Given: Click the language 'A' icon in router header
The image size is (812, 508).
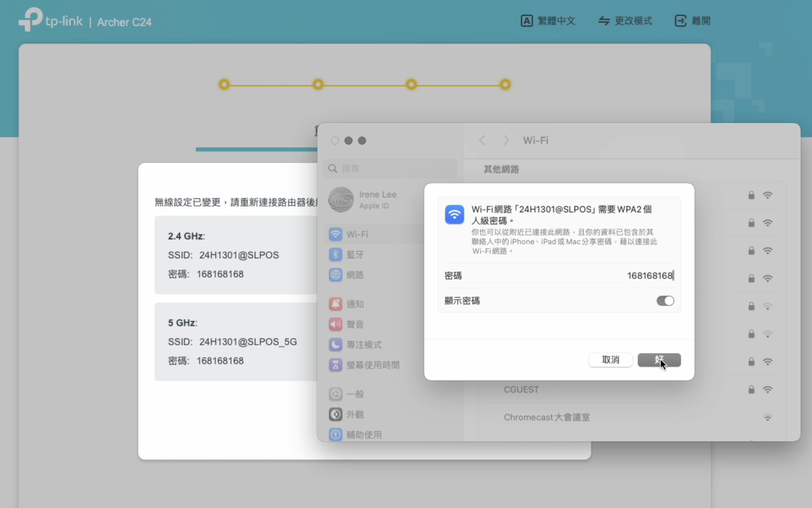Looking at the screenshot, I should coord(526,21).
